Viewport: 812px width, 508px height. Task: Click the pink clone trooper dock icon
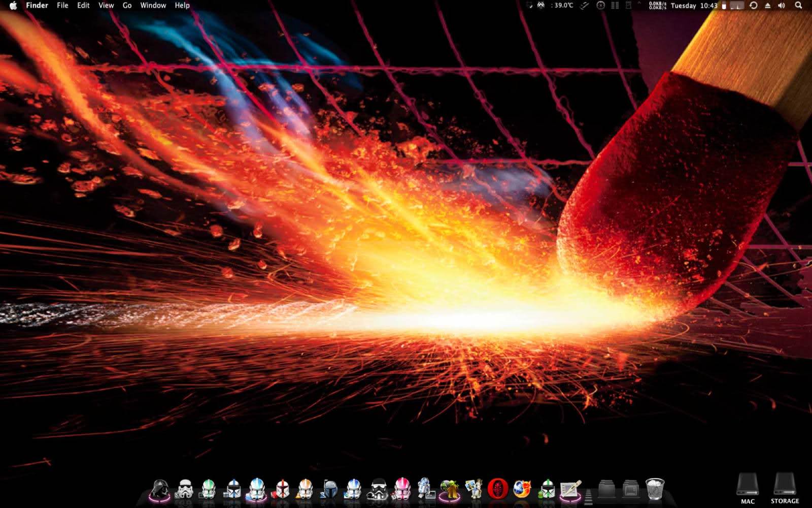(x=402, y=489)
